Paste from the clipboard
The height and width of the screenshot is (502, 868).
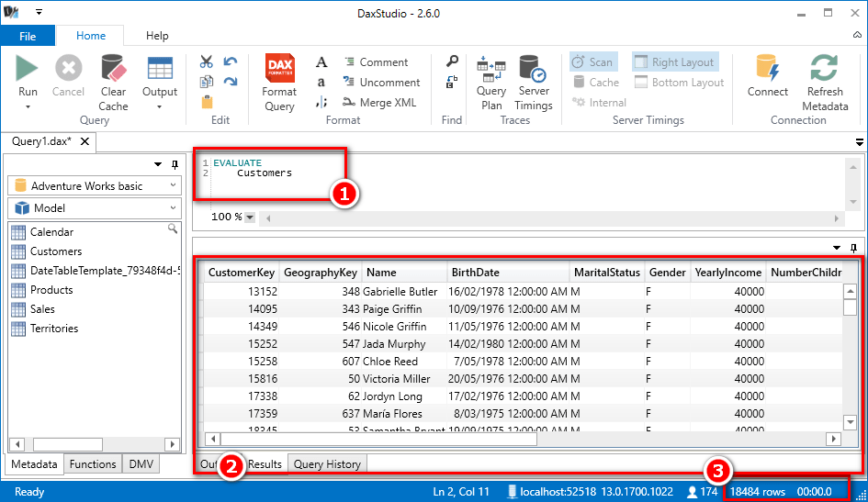[x=207, y=102]
